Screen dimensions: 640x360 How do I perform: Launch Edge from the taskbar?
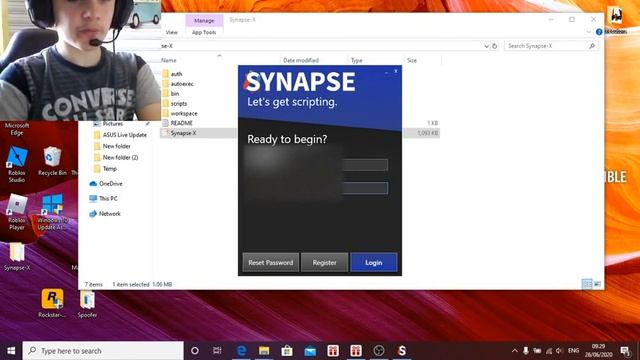pos(241,351)
